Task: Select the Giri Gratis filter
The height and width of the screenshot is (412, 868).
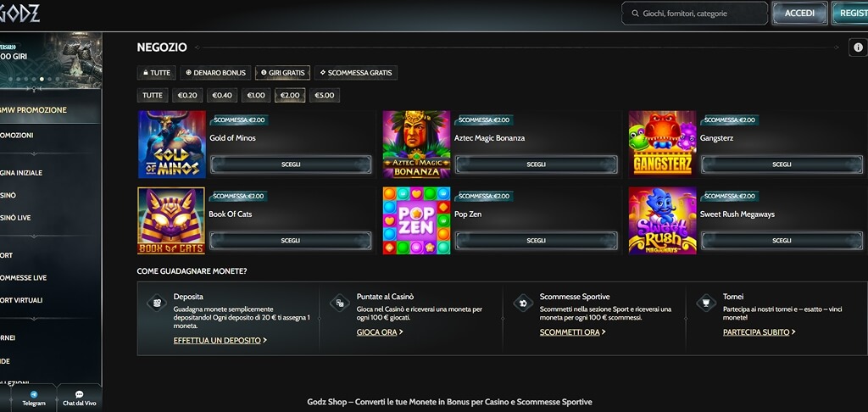Action: (282, 73)
